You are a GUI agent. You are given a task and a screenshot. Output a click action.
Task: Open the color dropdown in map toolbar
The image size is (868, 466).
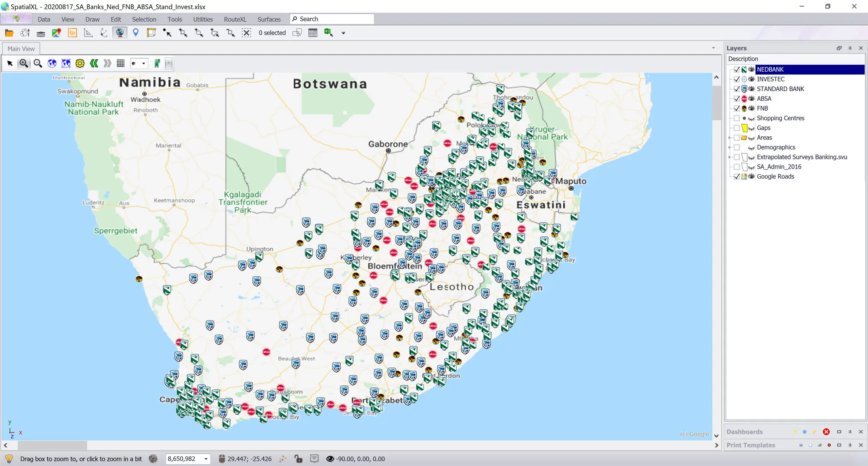click(143, 63)
